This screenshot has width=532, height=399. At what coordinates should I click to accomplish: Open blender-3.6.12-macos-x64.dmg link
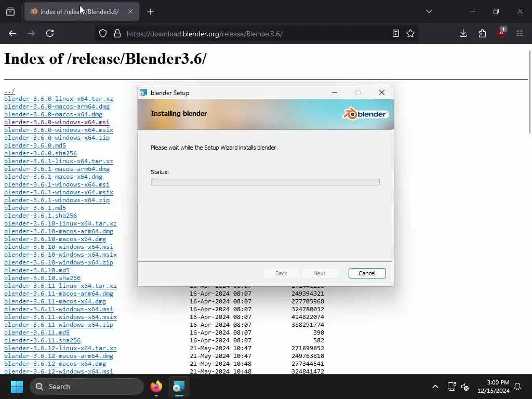tap(55, 364)
